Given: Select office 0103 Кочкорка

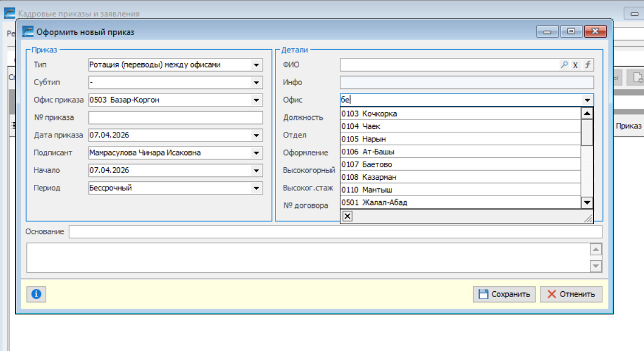Looking at the screenshot, I should 460,114.
